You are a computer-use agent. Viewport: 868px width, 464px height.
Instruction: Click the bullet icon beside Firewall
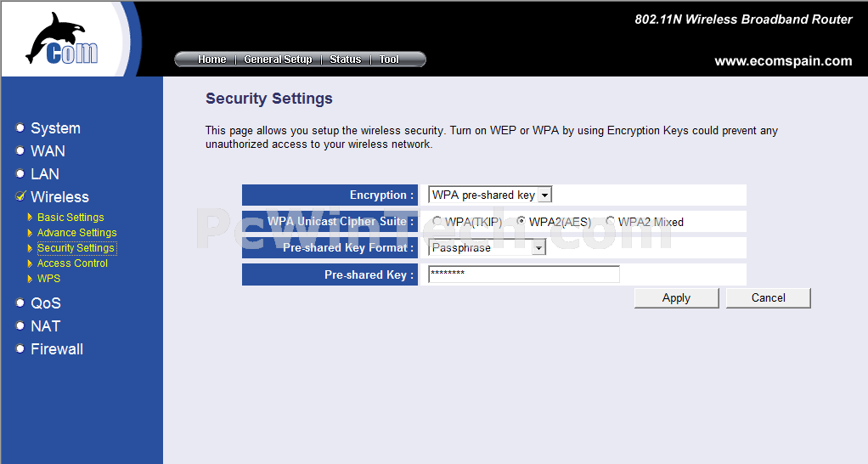point(20,348)
